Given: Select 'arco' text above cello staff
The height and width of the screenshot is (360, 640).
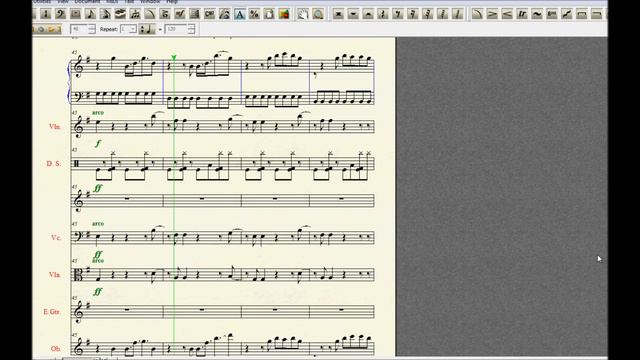Looking at the screenshot, I should pyautogui.click(x=98, y=224).
